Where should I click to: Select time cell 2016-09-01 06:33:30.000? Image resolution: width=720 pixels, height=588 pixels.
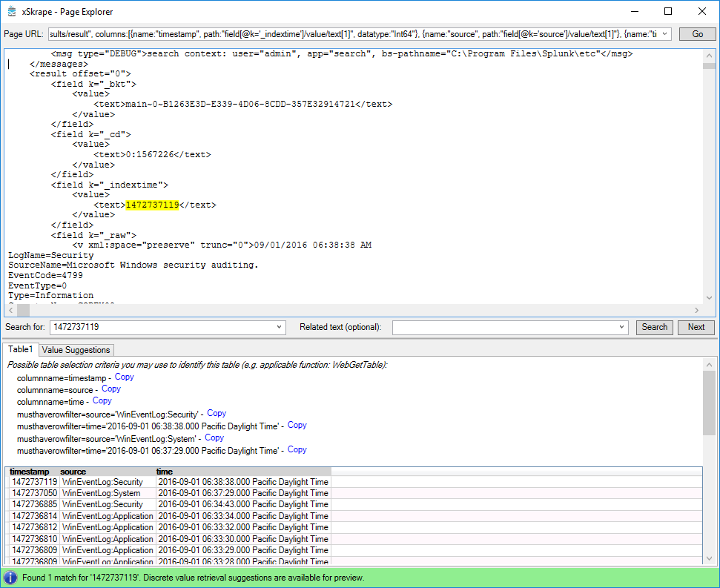[243, 539]
